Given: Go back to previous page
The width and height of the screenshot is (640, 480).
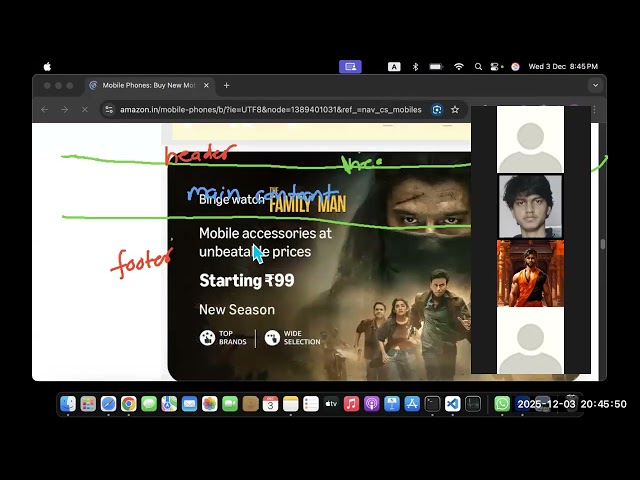Looking at the screenshot, I should point(44,109).
